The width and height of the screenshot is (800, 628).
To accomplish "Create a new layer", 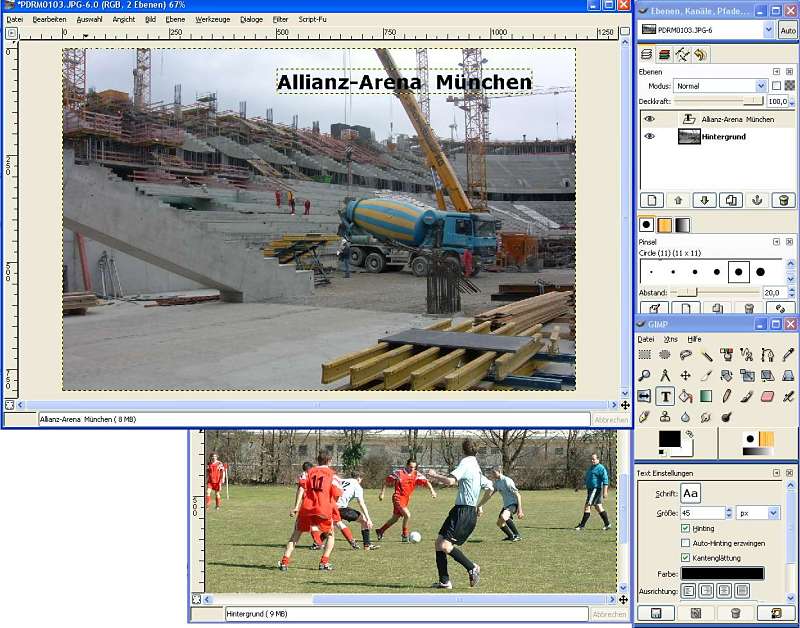I will [x=652, y=200].
